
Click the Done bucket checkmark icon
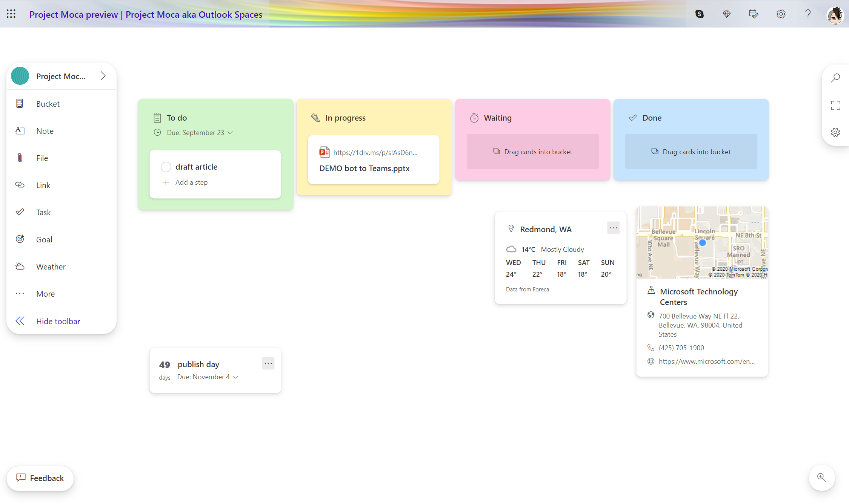633,118
